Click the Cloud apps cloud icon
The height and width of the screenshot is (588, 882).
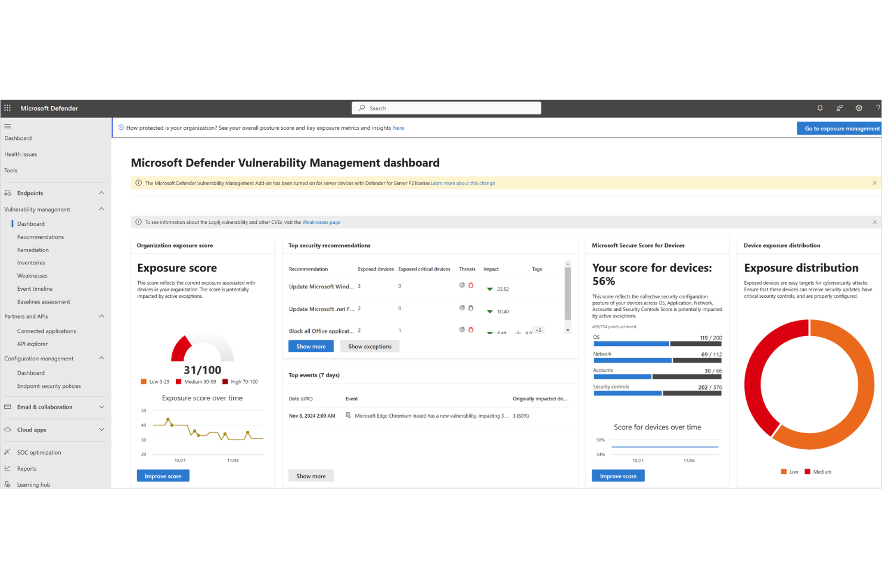[8, 430]
